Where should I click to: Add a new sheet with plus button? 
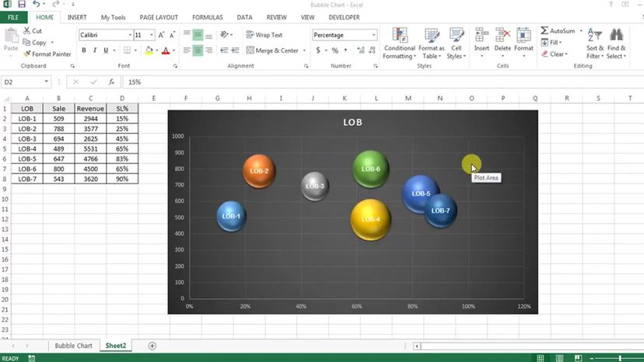coord(152,346)
